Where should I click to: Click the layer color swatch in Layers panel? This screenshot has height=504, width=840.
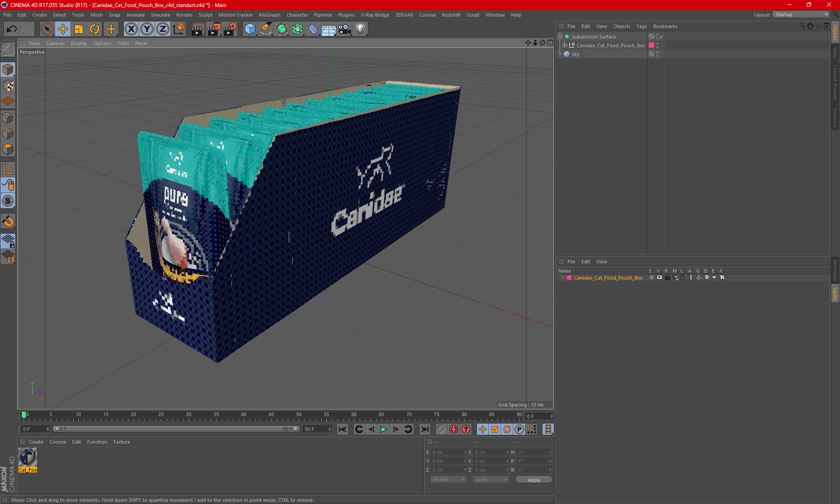[x=569, y=278]
